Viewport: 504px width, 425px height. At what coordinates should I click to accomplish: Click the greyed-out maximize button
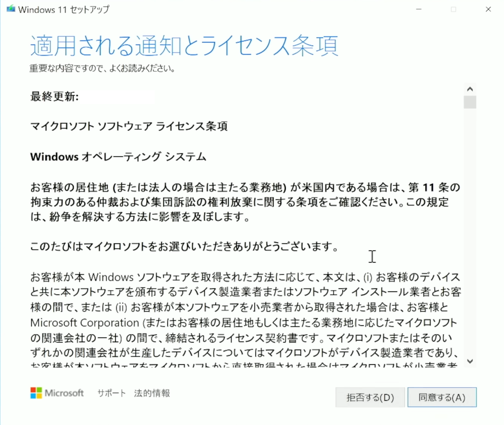coord(454,9)
